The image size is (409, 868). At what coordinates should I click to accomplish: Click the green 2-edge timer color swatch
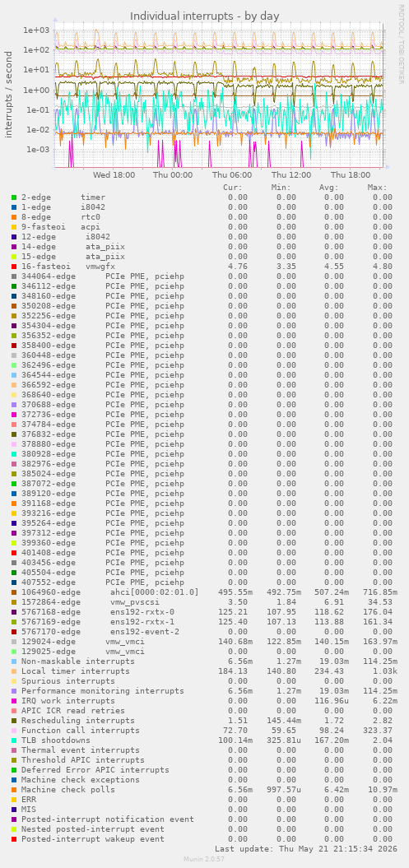[14, 197]
